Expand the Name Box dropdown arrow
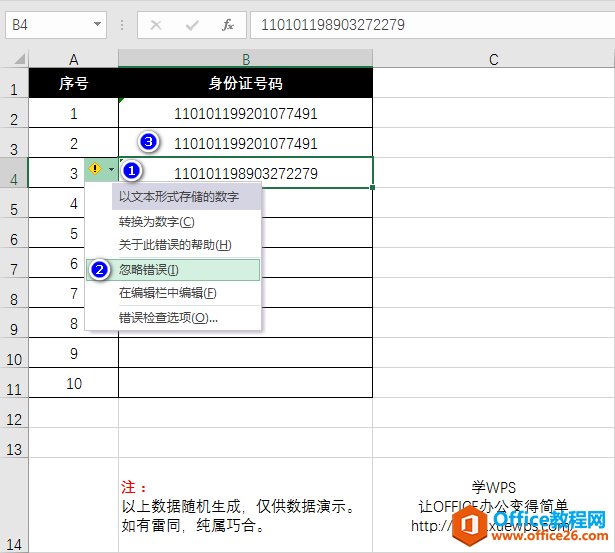The width and height of the screenshot is (615, 553). pos(97,24)
